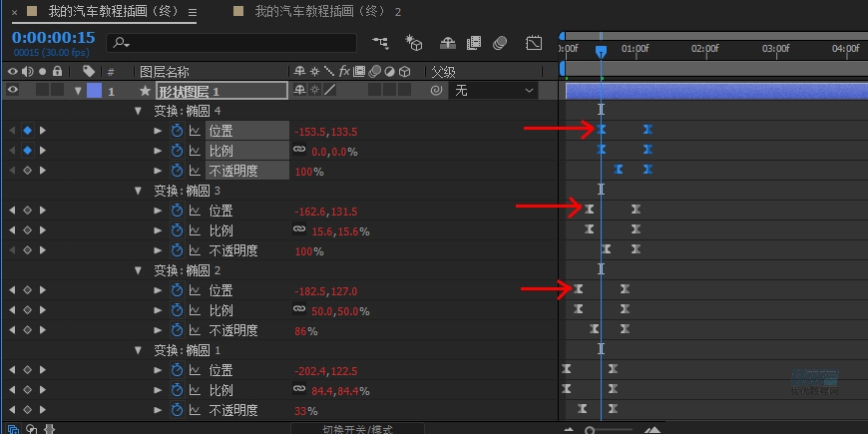Collapse 变换: 椭圆 2 group

coord(138,270)
